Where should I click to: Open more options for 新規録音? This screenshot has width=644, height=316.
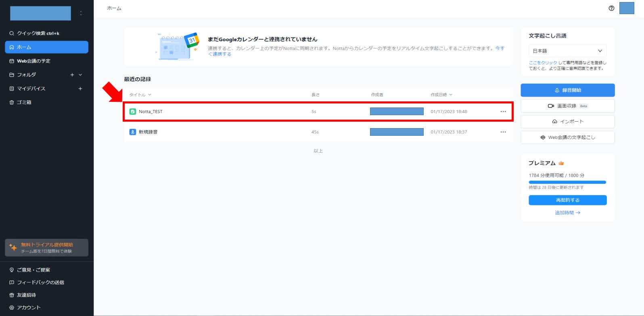pos(503,132)
